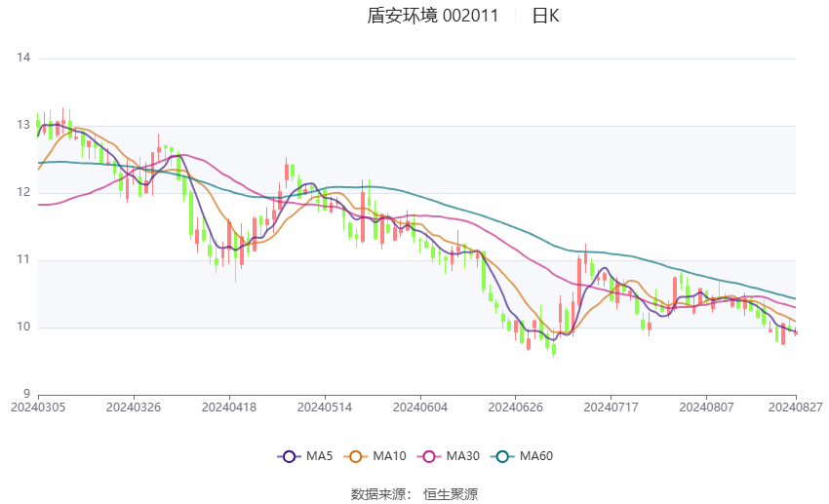
Task: Select the 20240626 date axis label
Action: (x=516, y=407)
